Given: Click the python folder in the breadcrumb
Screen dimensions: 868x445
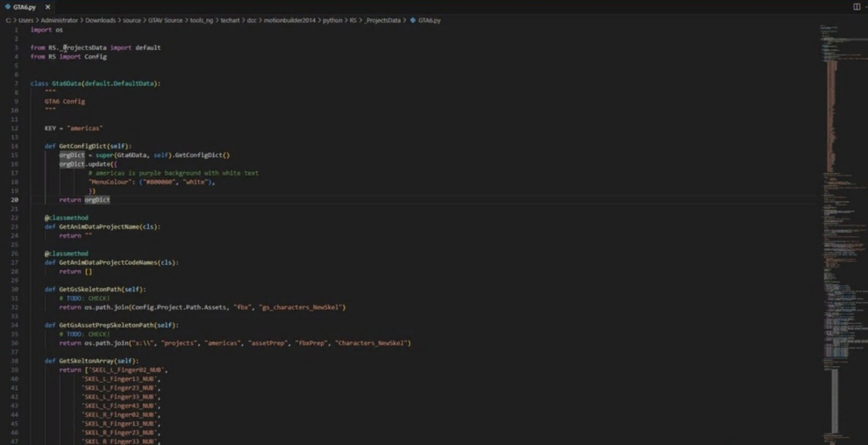Looking at the screenshot, I should pos(332,20).
